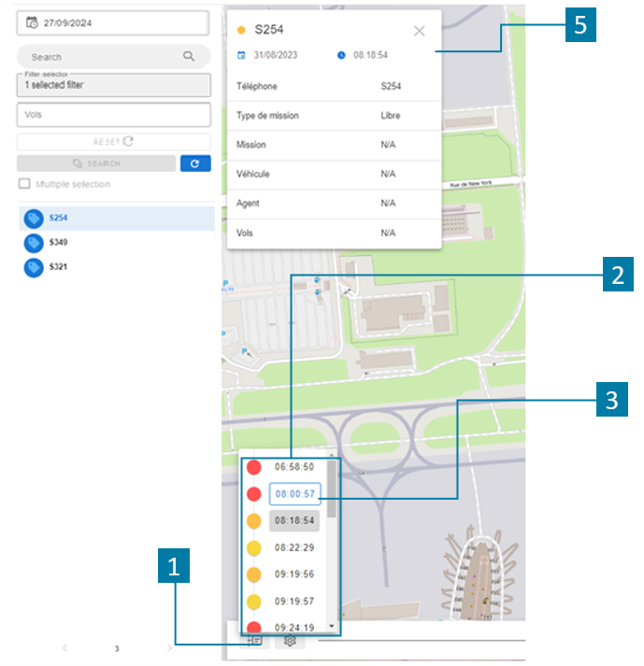Open the settings gear below the map

click(x=290, y=641)
